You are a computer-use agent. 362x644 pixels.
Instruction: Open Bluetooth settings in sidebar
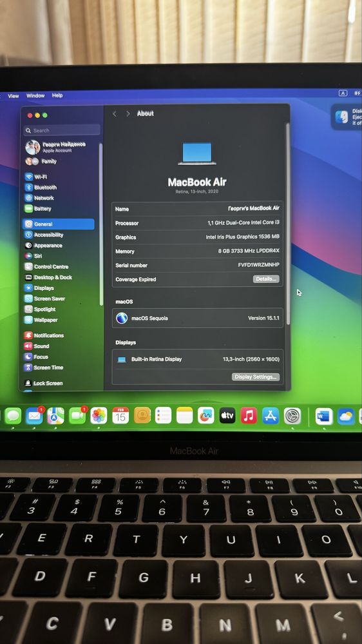tap(41, 188)
